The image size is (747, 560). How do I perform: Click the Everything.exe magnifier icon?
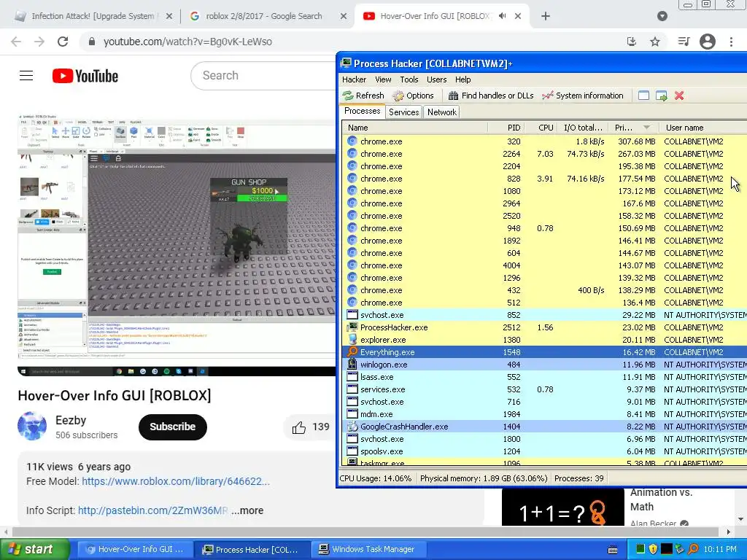pos(352,352)
